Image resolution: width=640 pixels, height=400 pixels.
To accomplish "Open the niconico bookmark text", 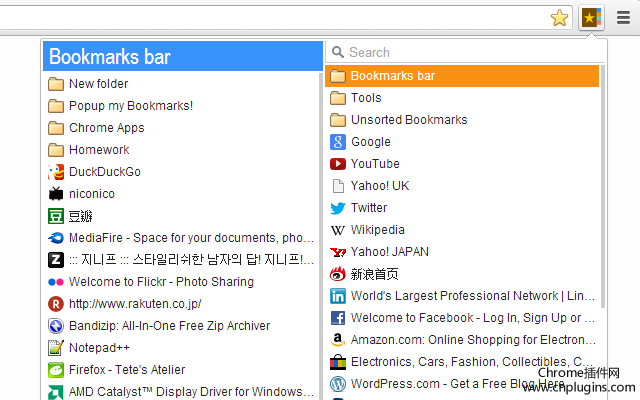I will coord(92,194).
